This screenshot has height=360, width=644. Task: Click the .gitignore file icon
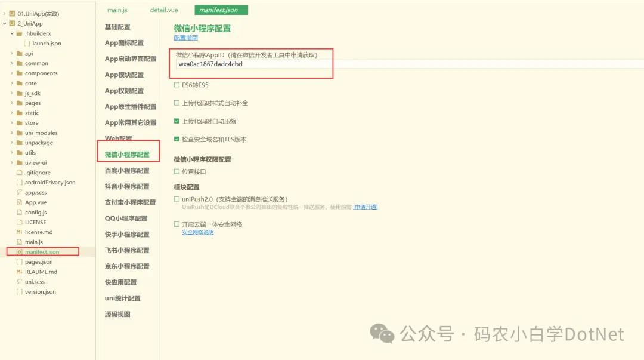tap(19, 173)
